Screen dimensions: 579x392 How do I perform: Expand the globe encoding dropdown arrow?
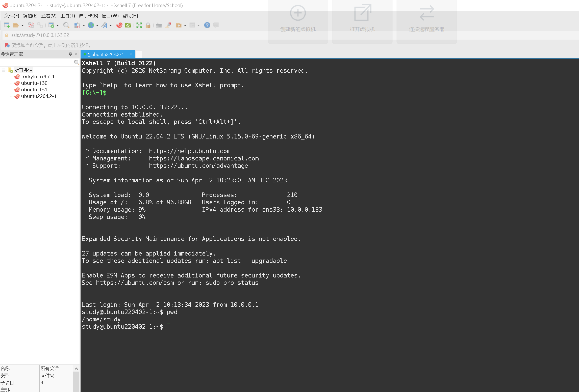tap(97, 25)
